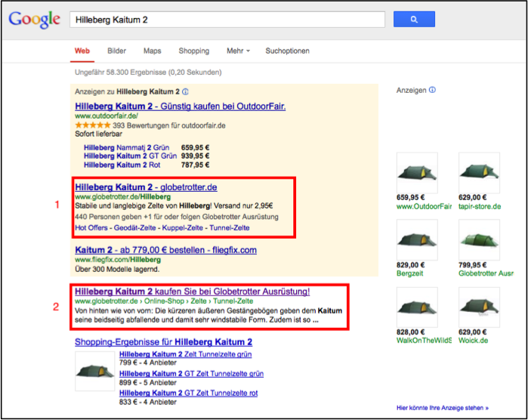The height and width of the screenshot is (420, 528).
Task: Click the 828,00 € WalkOnTheWildS tent thumbnail
Action: tap(417, 307)
